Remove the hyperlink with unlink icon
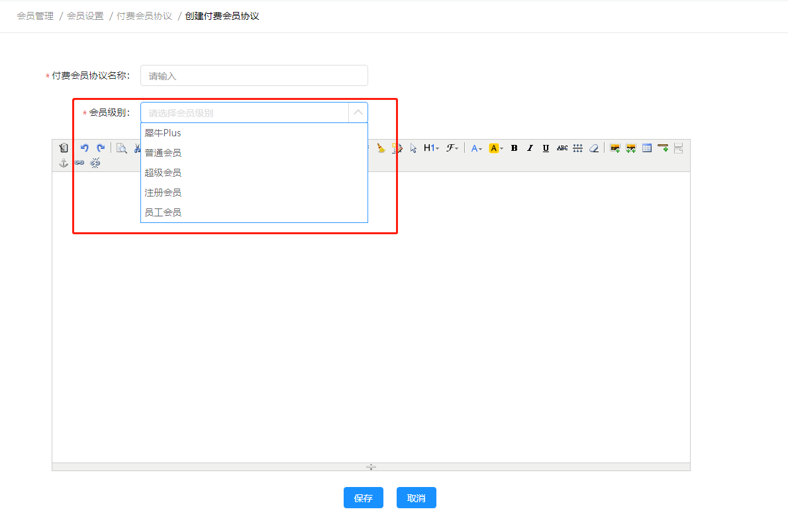This screenshot has height=532, width=788. 95,163
